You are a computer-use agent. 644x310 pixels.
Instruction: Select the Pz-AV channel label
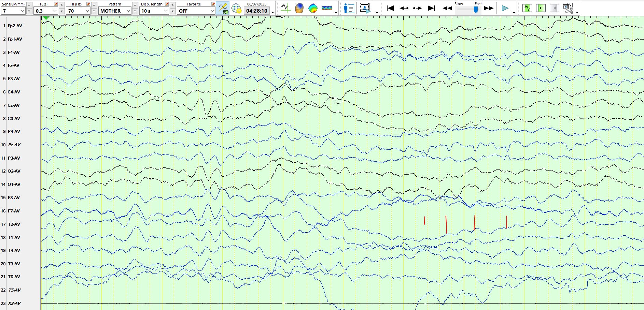click(x=14, y=145)
